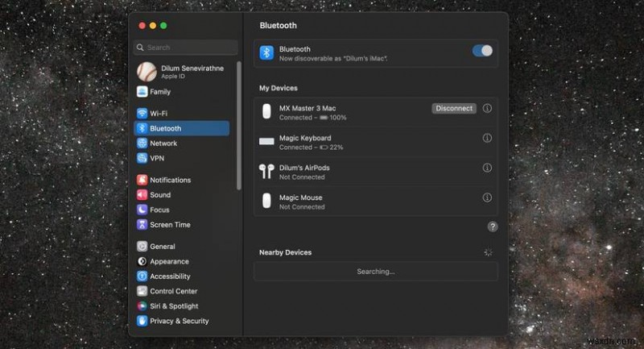
Task: Select Magic Keyboard device name
Action: click(305, 138)
